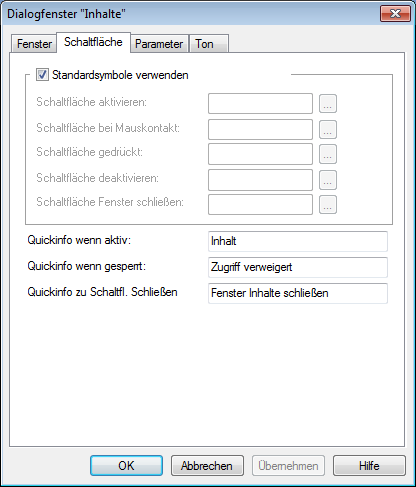Click browse button for Schaltfläche bei Mauskontakt
416x487 pixels.
coord(328,130)
